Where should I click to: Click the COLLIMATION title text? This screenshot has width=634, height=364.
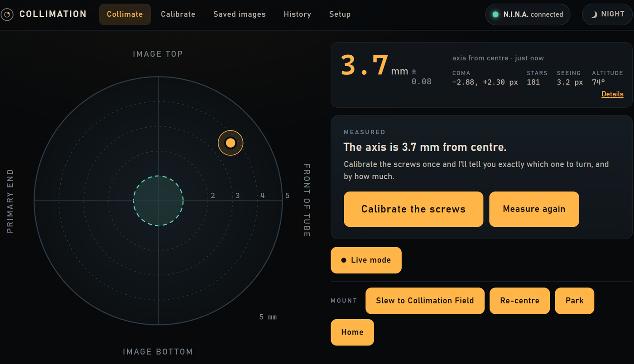[x=53, y=14]
